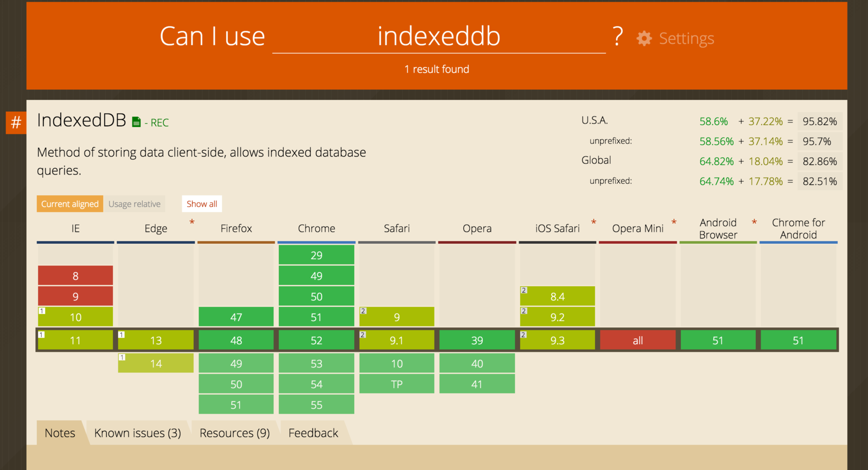868x470 pixels.
Task: Open the green spec document icon
Action: point(136,123)
